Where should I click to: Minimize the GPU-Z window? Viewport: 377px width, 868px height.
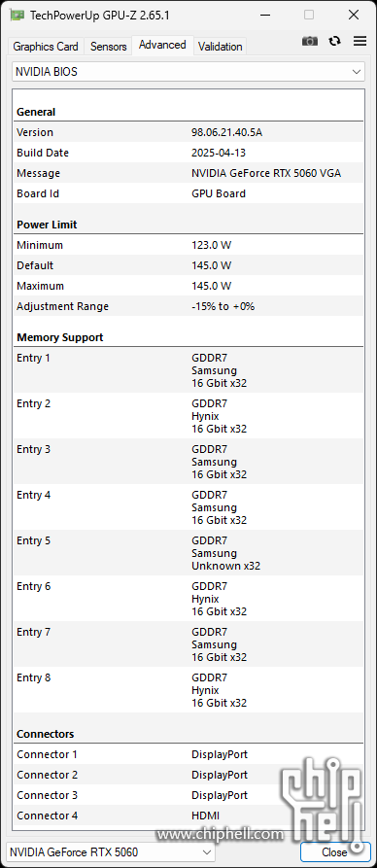(263, 15)
